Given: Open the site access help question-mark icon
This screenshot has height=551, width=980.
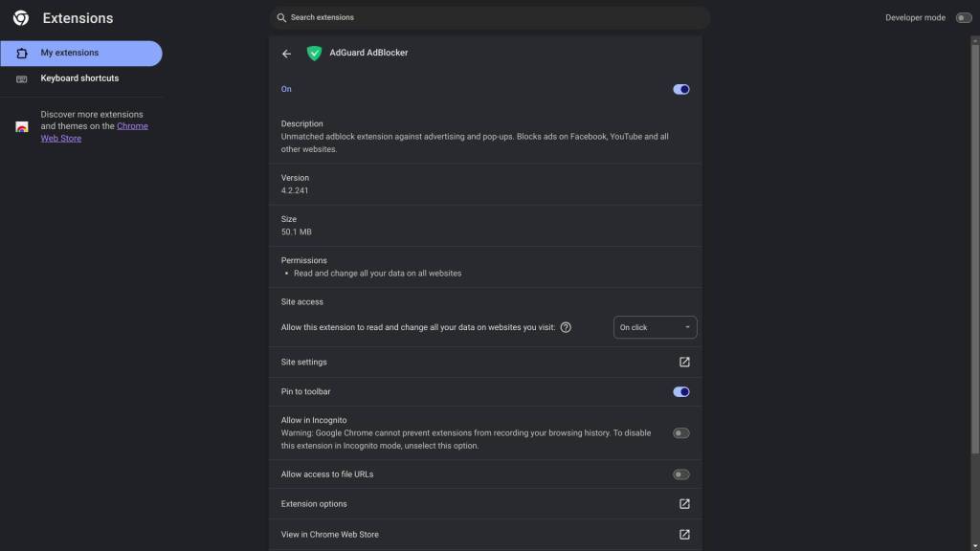Looking at the screenshot, I should (x=566, y=327).
